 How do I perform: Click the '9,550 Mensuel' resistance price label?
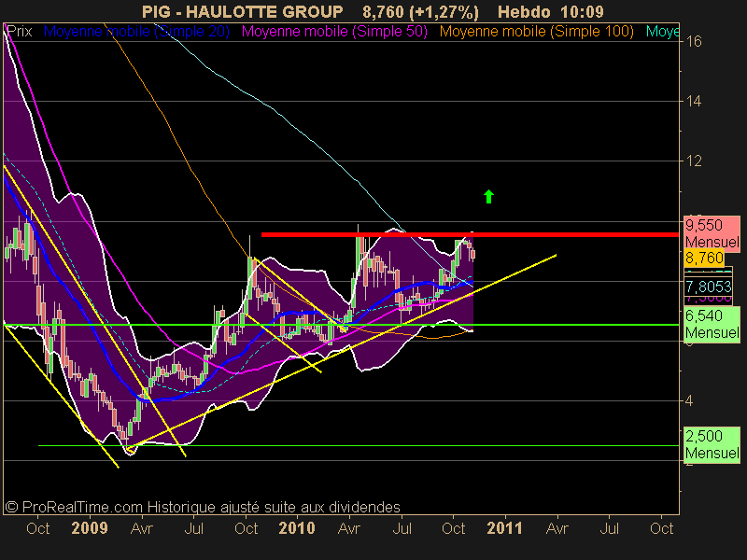[x=712, y=234]
